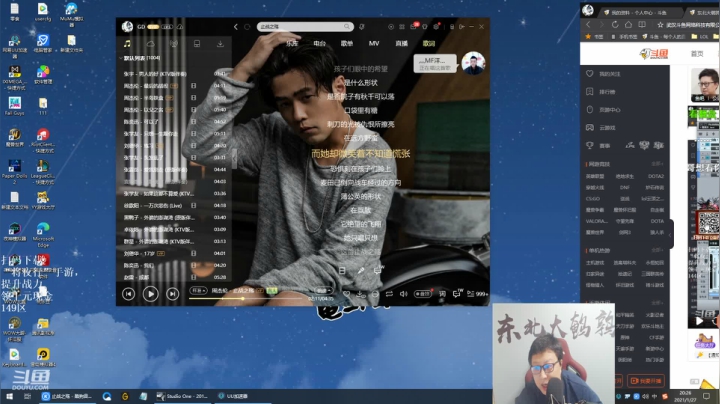
Task: Open the skin (shirt) icon in header
Action: [x=425, y=27]
